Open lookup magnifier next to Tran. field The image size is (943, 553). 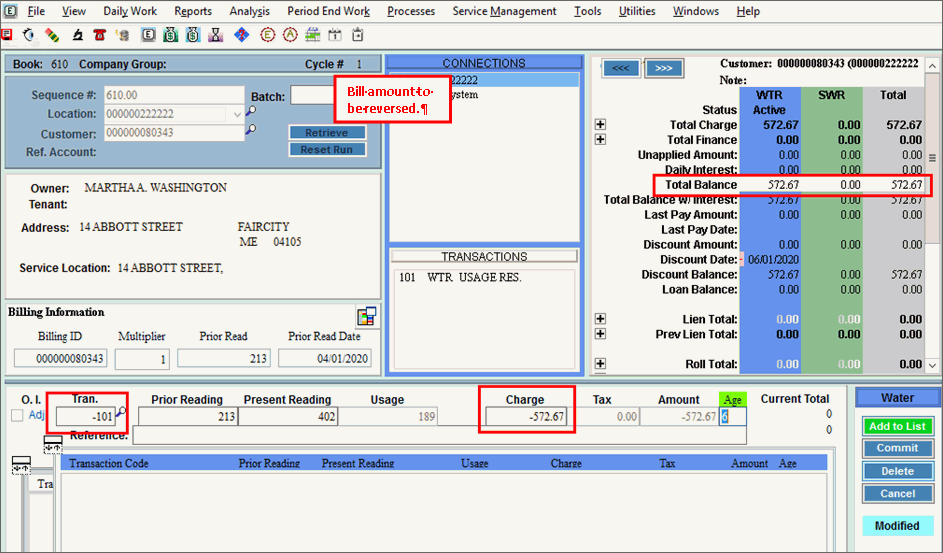click(123, 412)
